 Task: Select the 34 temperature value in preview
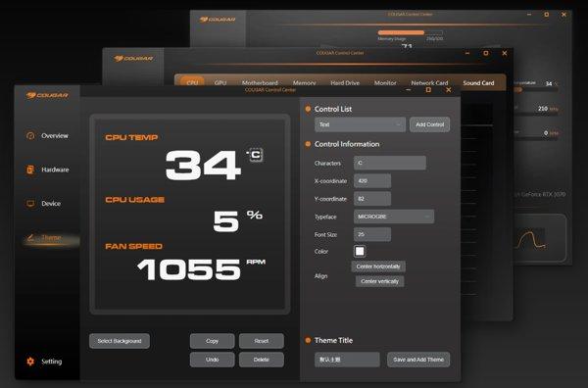pos(203,165)
